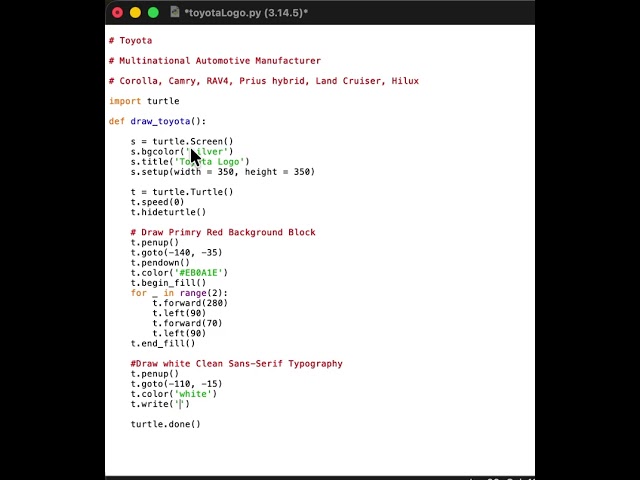640x480 pixels.
Task: Click the 't.end_fill()' line
Action: point(163,344)
